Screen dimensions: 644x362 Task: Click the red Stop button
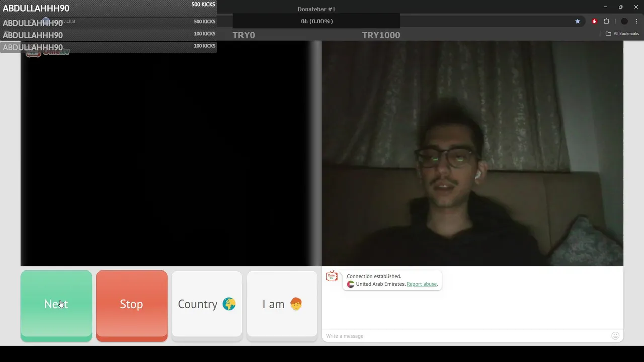131,306
